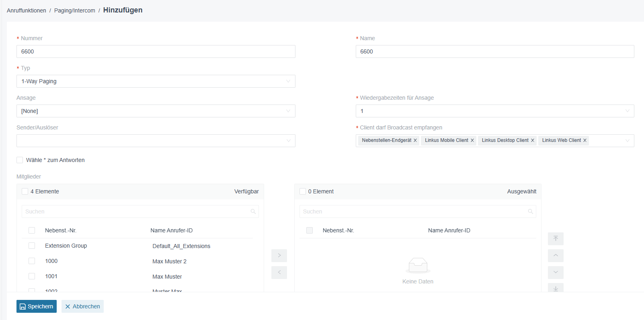Click the move-to-top arrow icon

click(x=556, y=239)
